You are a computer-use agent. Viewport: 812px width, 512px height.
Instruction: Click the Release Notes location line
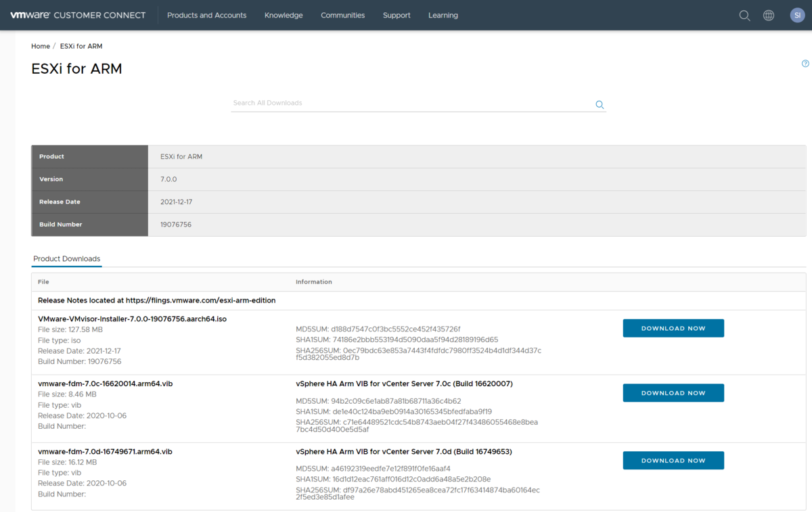pos(156,300)
